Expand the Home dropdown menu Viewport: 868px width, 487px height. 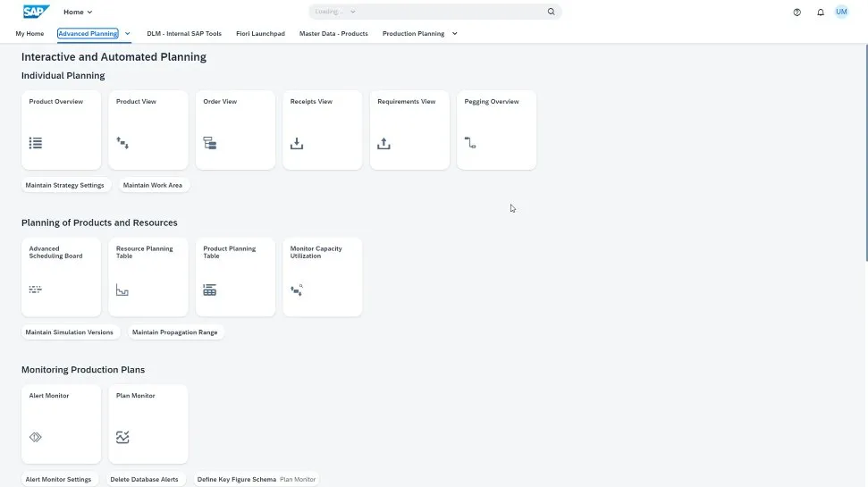(x=78, y=13)
